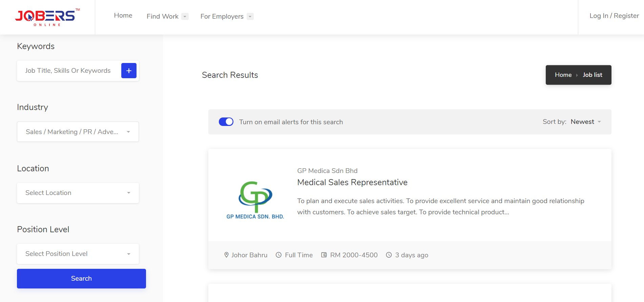Image resolution: width=644 pixels, height=302 pixels.
Task: Go to Home in the navigation bar
Action: coord(123,16)
